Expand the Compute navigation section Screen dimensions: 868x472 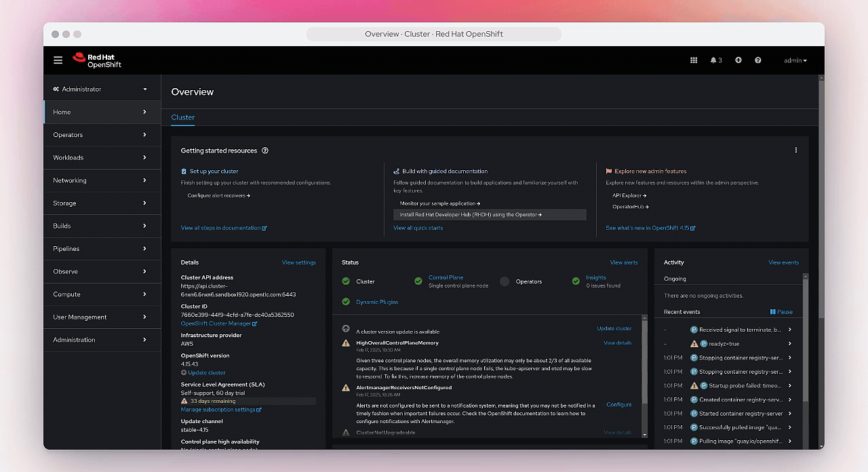pos(102,294)
